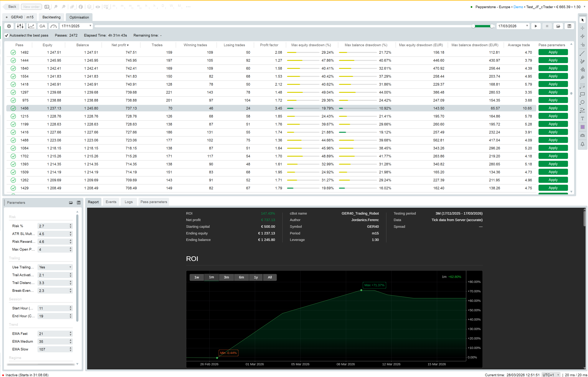Open the end date 17/03/2026 dropdown

527,26
